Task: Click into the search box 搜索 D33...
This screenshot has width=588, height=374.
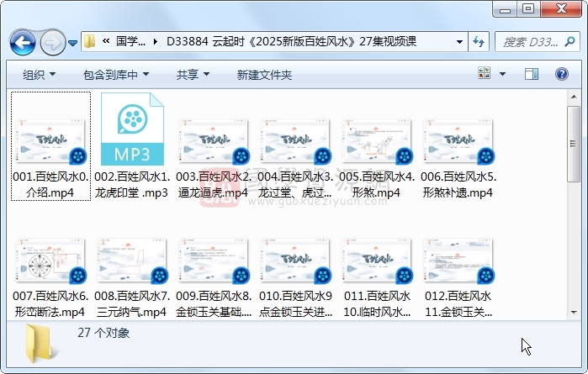Action: click(531, 41)
